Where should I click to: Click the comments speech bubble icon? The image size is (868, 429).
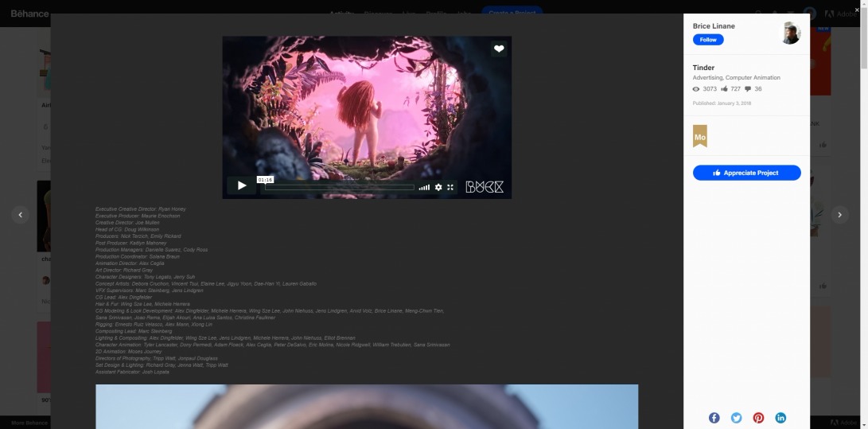(x=748, y=88)
